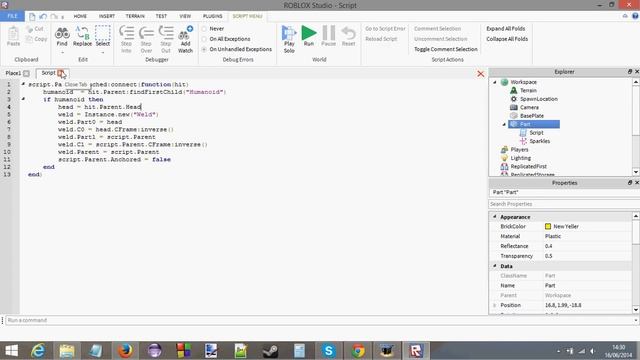
Task: Click Comment Selection
Action: pos(437,29)
